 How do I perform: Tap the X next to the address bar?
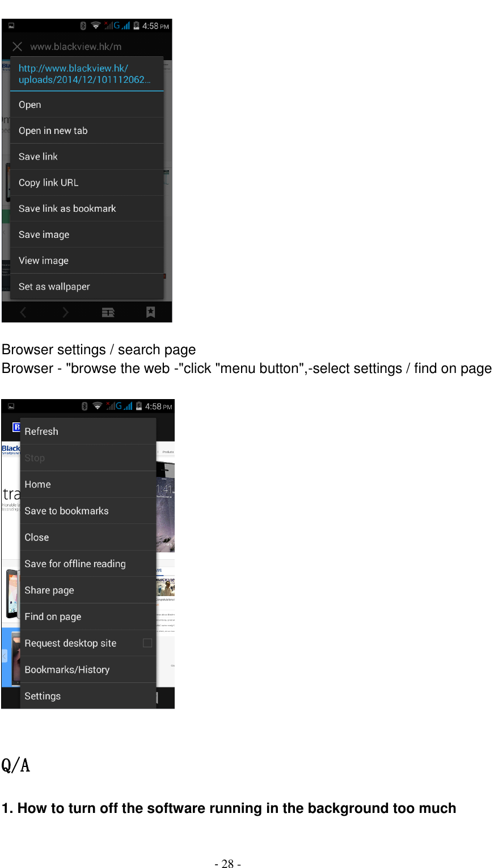coord(17,47)
